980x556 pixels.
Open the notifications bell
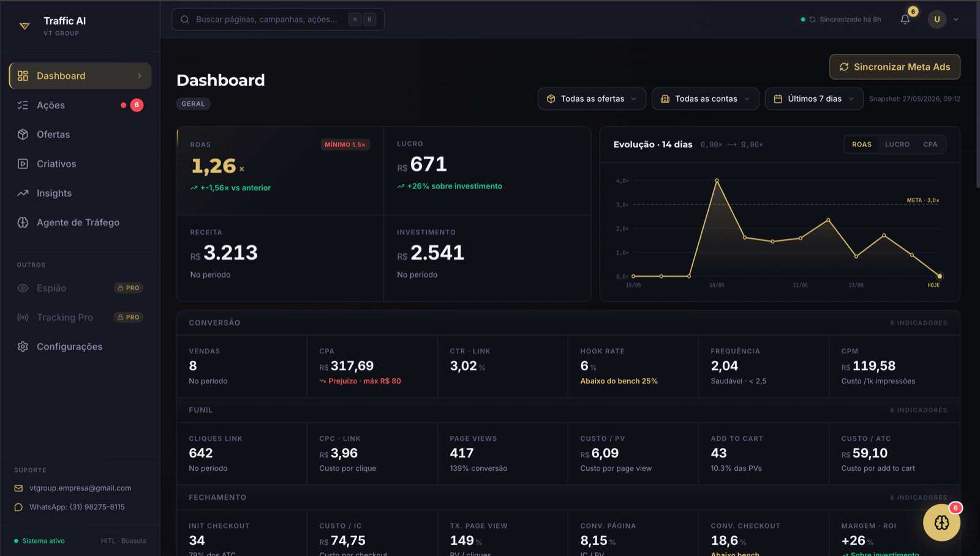tap(905, 19)
